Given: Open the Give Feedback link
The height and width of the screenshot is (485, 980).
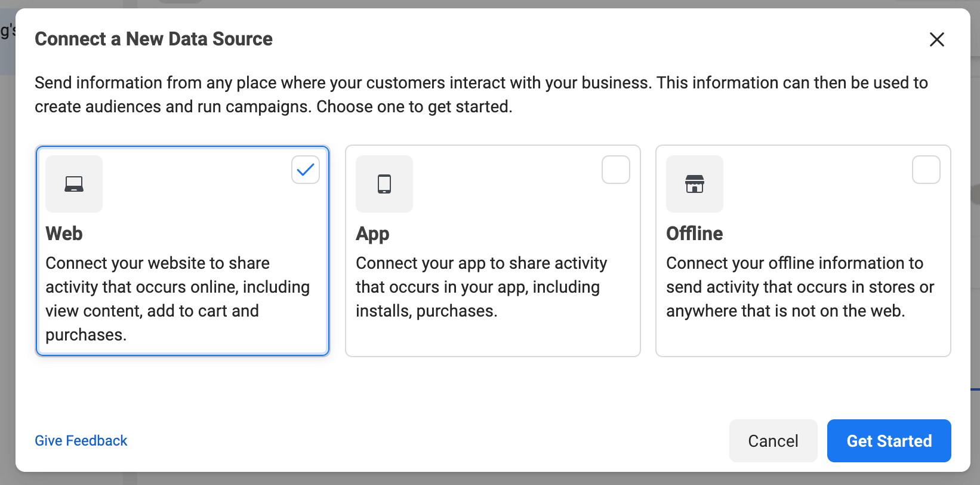Looking at the screenshot, I should click(81, 441).
